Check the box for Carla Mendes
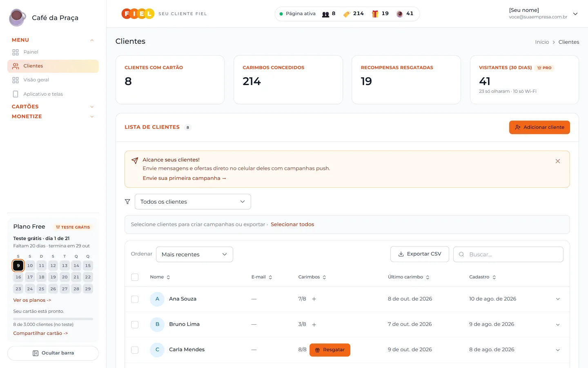The height and width of the screenshot is (368, 588). 135,350
